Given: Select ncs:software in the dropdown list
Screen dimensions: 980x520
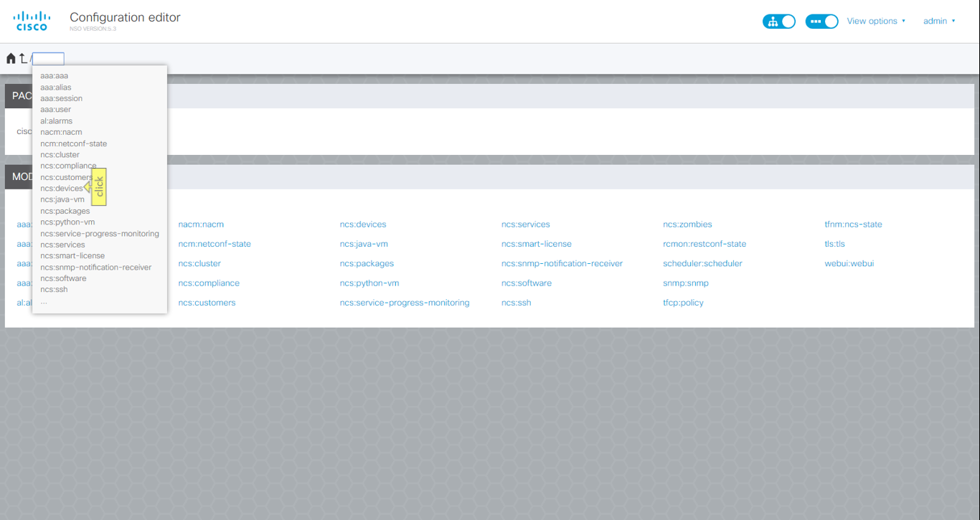Looking at the screenshot, I should (63, 278).
